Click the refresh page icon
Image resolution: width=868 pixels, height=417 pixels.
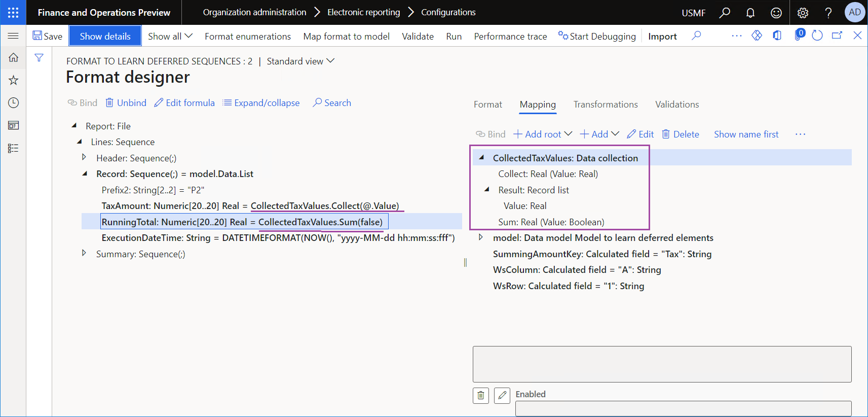click(x=817, y=36)
